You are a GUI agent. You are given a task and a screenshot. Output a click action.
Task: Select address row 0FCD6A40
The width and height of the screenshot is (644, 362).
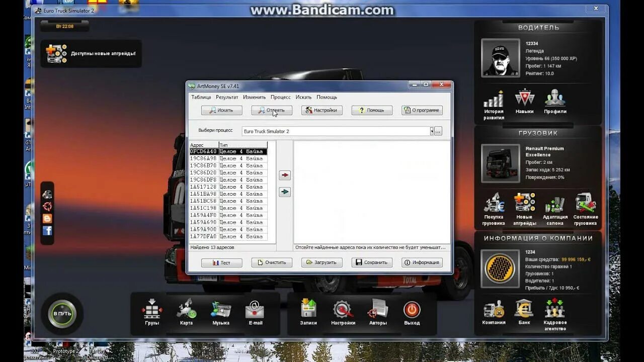(228, 151)
